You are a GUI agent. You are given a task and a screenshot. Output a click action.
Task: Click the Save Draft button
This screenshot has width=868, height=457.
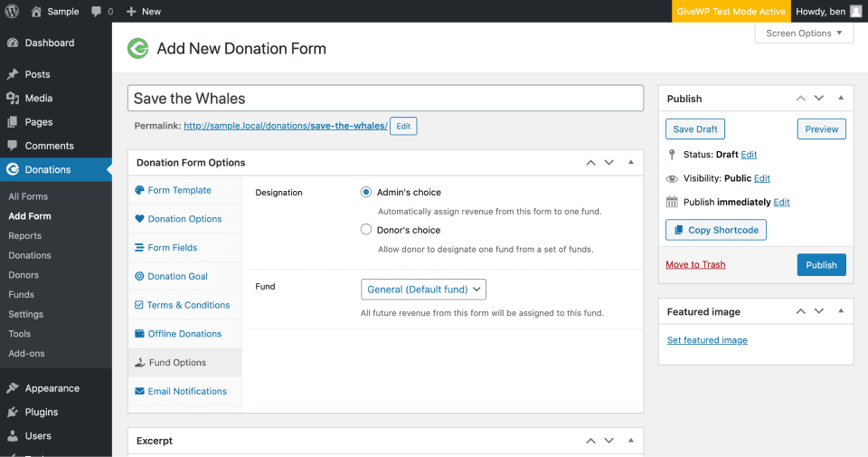[x=695, y=129]
